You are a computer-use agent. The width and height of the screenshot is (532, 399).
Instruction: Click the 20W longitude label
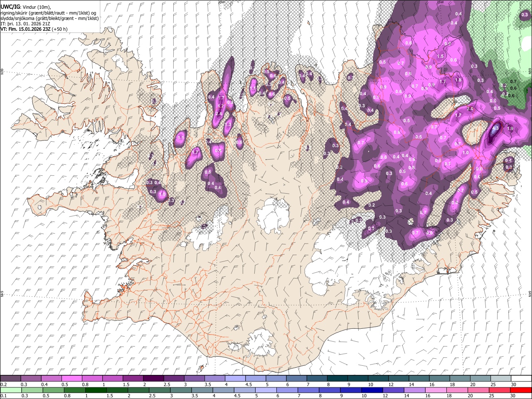(x=221, y=2)
